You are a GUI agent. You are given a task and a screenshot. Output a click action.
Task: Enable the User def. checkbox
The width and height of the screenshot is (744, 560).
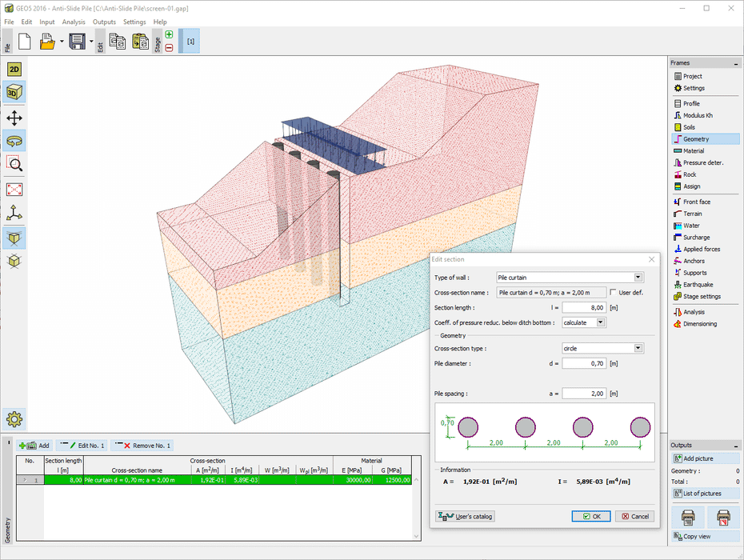tap(613, 292)
